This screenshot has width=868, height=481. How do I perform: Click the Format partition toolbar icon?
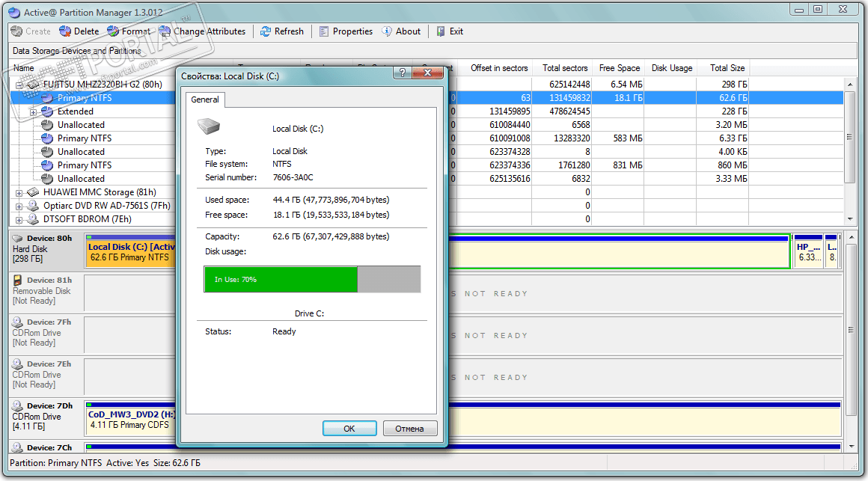pyautogui.click(x=113, y=31)
